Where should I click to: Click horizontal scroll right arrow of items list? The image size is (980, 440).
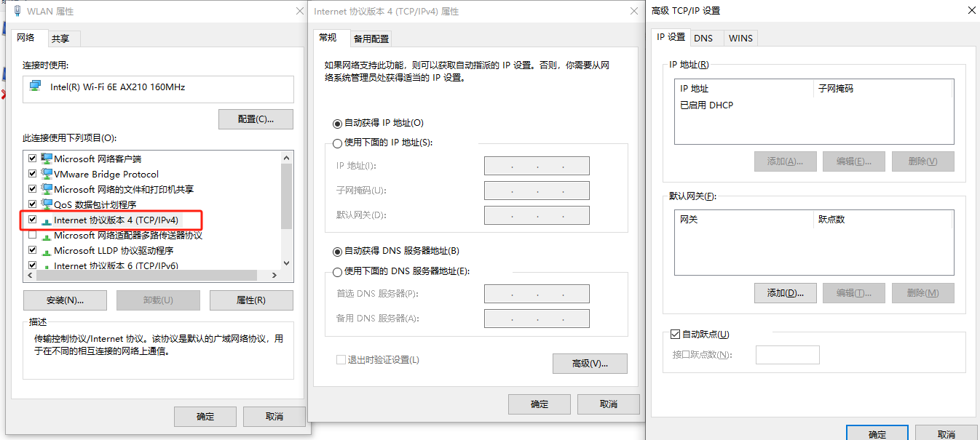pyautogui.click(x=274, y=276)
